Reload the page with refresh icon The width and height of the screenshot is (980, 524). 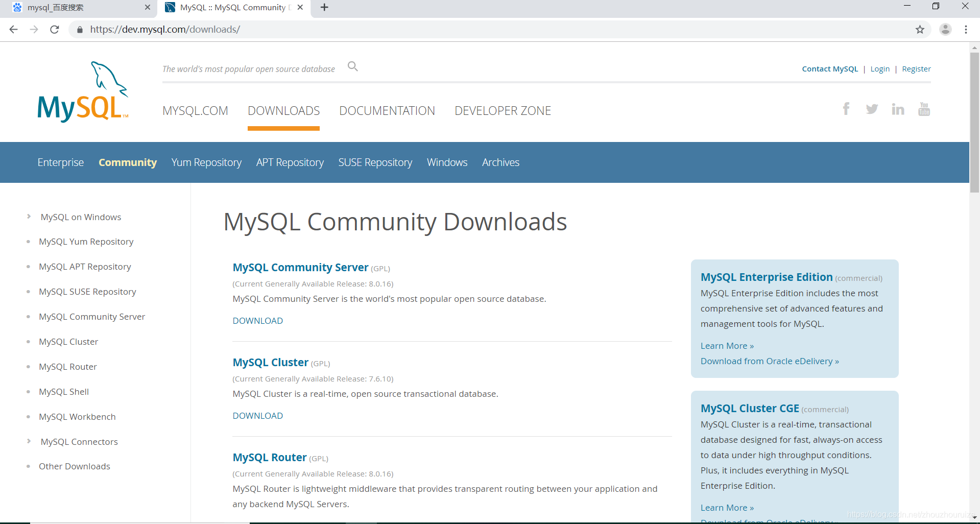click(x=55, y=30)
